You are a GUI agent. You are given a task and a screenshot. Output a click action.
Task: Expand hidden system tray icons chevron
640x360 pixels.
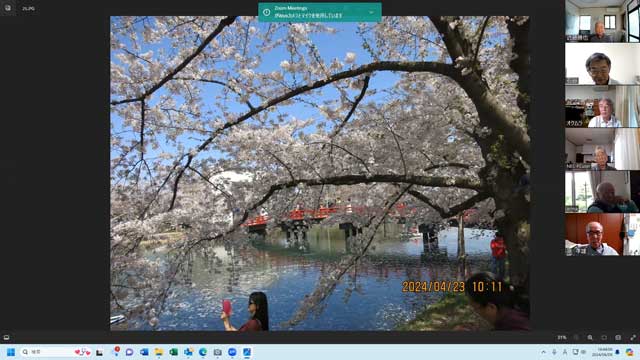point(544,352)
